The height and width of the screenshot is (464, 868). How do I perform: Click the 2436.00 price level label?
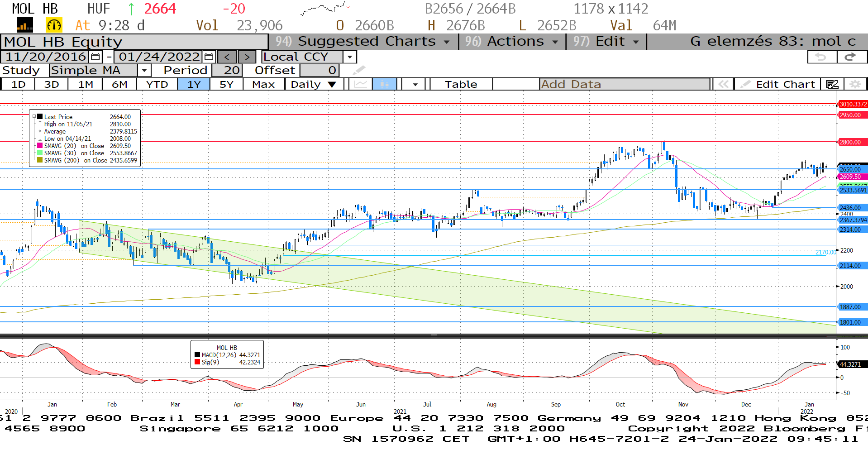[x=853, y=208]
